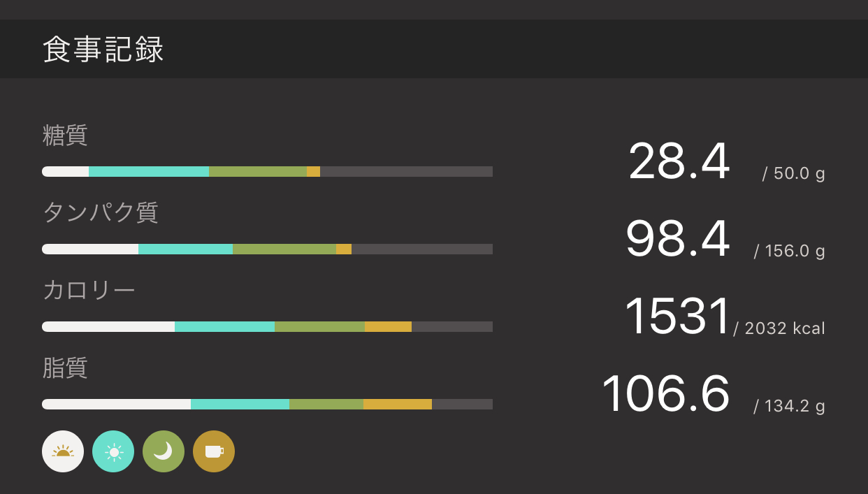Click the 脂質 label
This screenshot has height=494, width=868.
pyautogui.click(x=65, y=368)
